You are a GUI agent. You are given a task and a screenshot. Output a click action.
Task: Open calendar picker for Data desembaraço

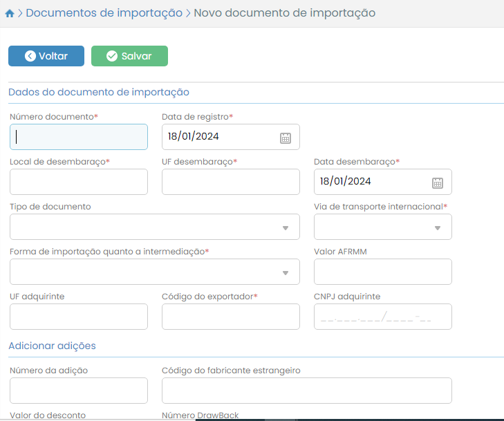click(x=438, y=183)
